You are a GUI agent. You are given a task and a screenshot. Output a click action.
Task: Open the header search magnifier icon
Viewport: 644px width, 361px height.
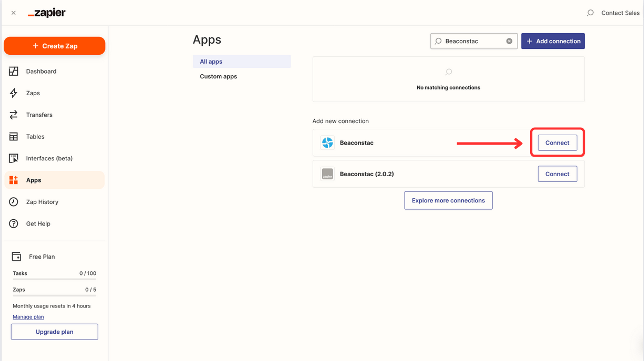coord(590,13)
